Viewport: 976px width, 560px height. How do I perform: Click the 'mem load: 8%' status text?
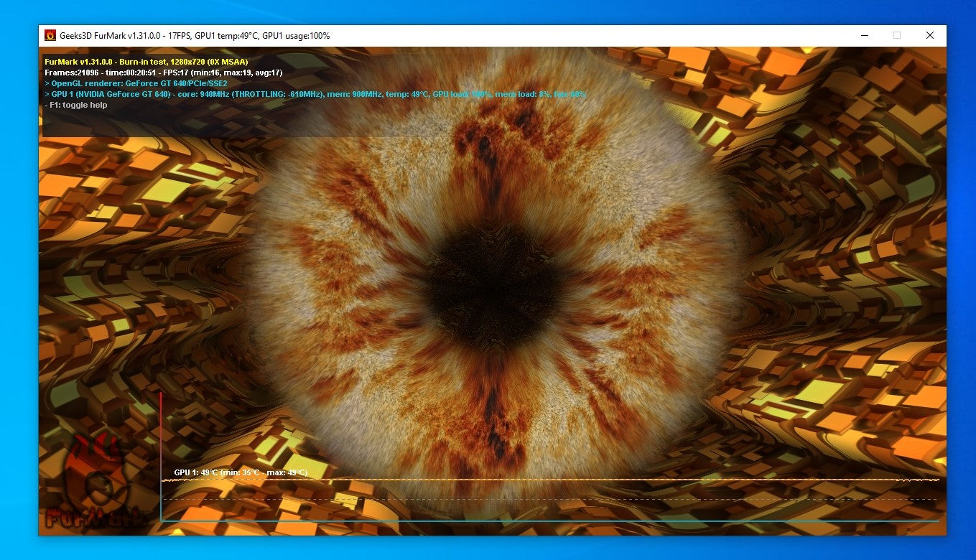(523, 94)
